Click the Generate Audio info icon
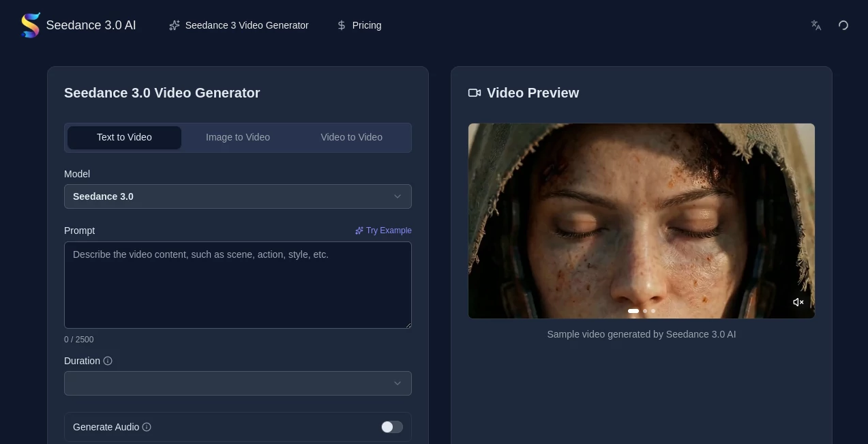Image resolution: width=868 pixels, height=444 pixels. (147, 427)
